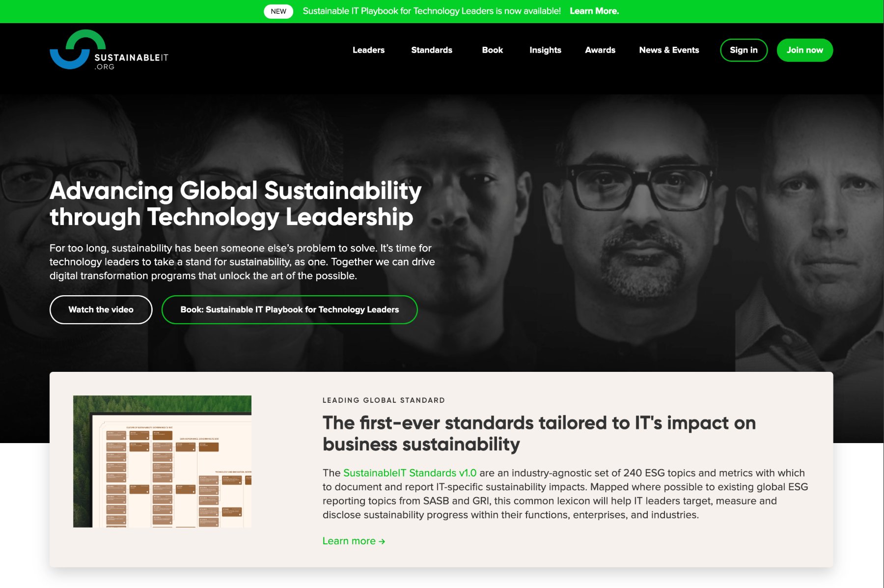884x588 pixels.
Task: Follow the Learn more arrow link
Action: (x=354, y=541)
